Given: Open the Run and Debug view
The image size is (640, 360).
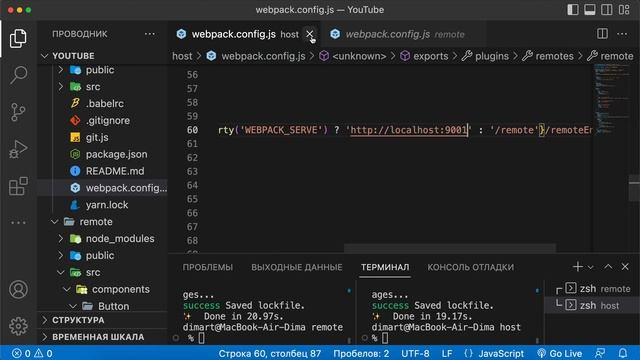Looking at the screenshot, I should pos(18,149).
